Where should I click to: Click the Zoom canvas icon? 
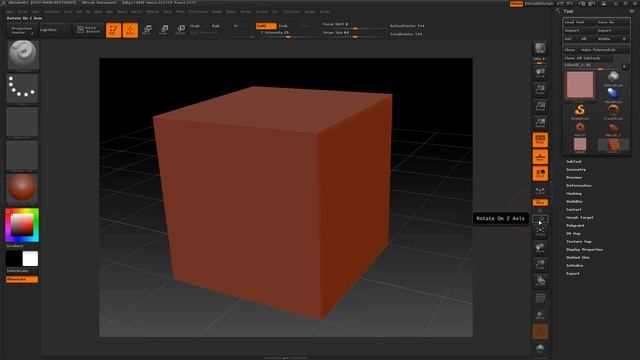click(x=540, y=89)
